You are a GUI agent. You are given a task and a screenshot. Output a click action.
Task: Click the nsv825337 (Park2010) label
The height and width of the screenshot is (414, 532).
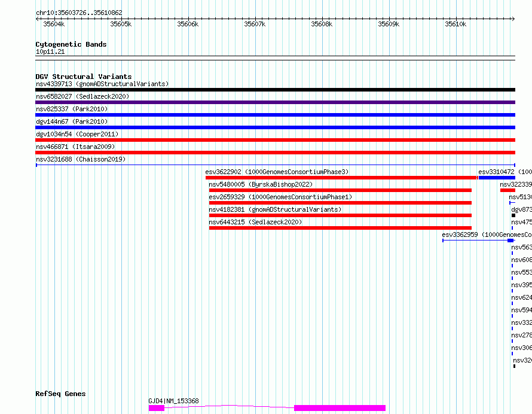point(72,109)
